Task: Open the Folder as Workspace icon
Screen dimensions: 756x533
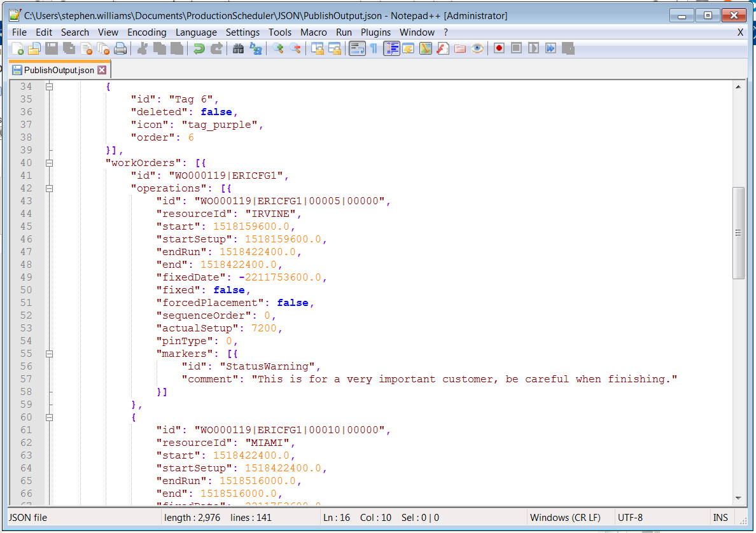Action: tap(460, 49)
